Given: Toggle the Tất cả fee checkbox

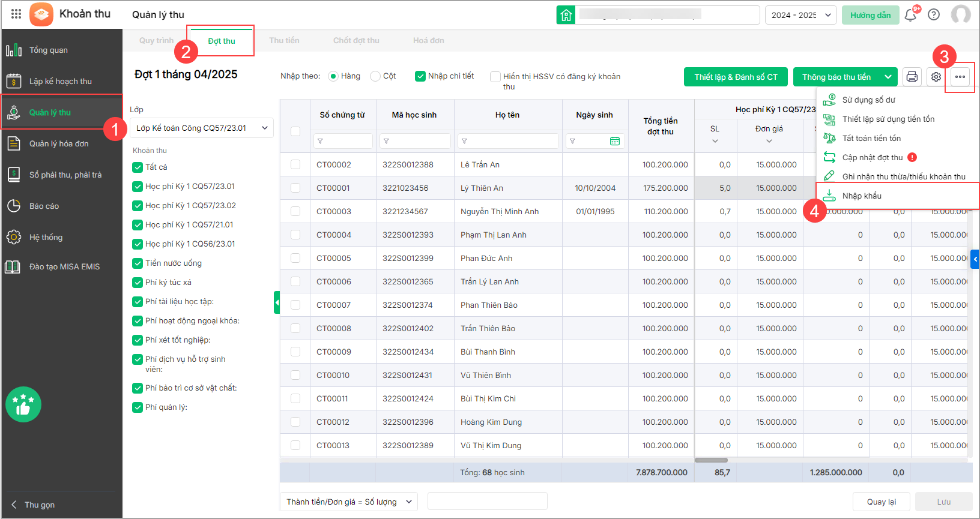Looking at the screenshot, I should tap(138, 167).
